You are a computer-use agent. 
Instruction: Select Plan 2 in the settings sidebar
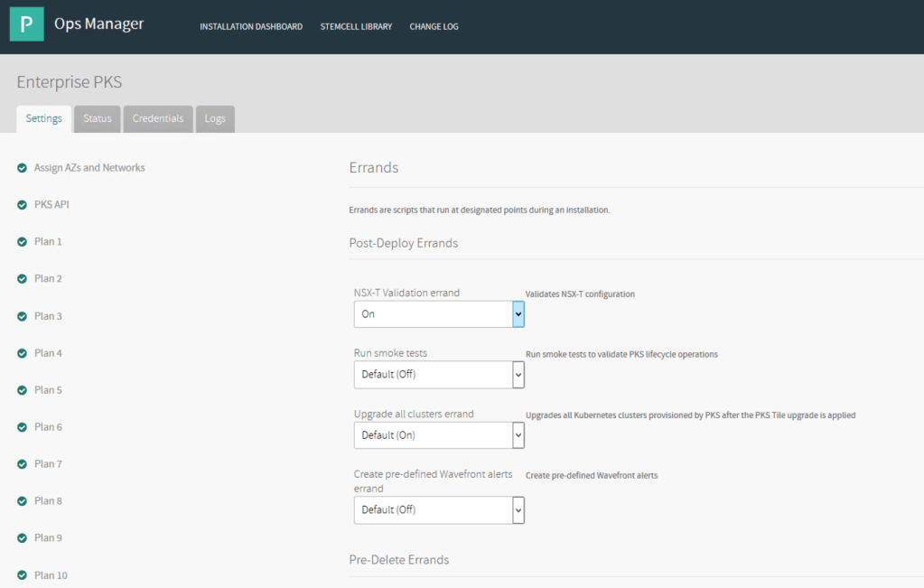point(48,279)
